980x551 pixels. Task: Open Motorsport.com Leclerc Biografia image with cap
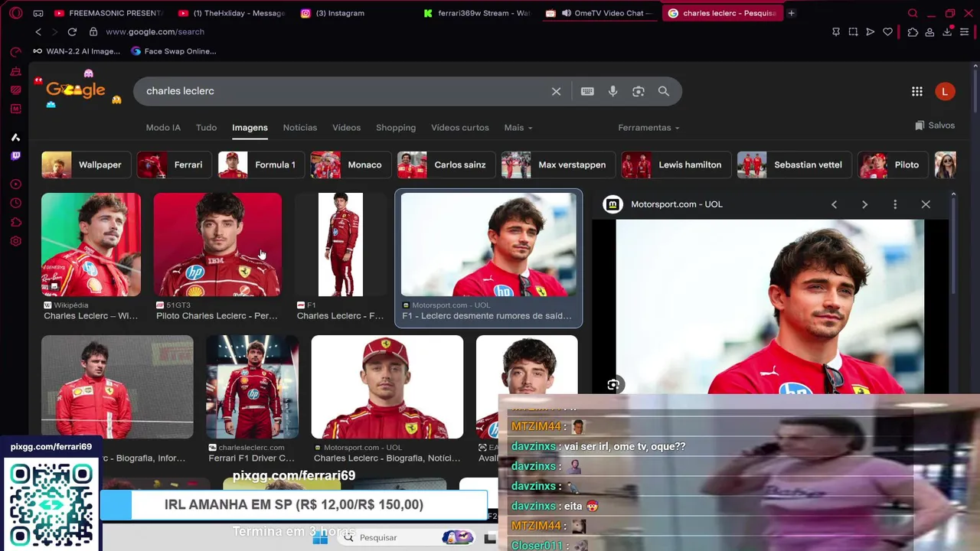click(x=387, y=387)
